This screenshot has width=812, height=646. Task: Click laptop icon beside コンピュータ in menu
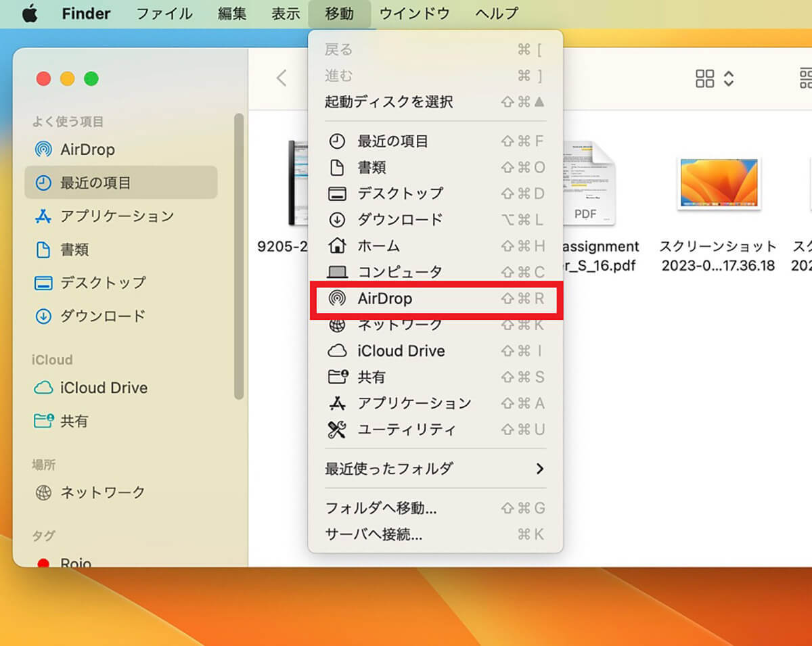(337, 272)
